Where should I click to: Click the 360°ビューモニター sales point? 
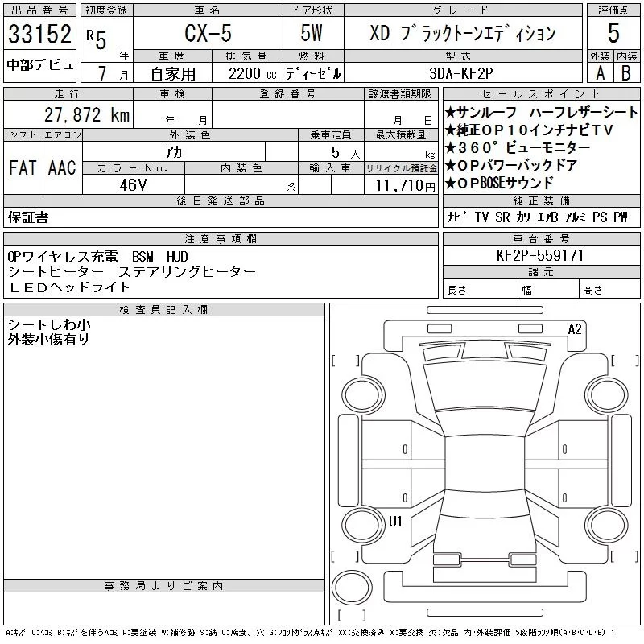[x=518, y=147]
